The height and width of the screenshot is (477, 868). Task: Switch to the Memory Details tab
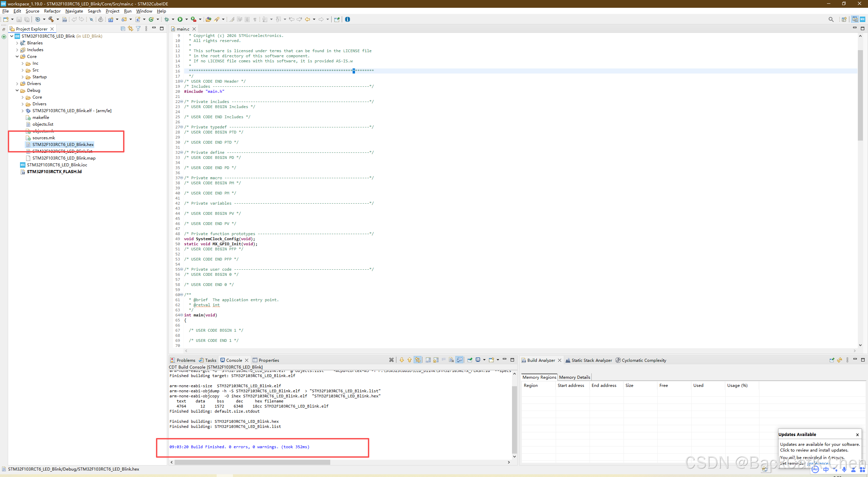(574, 377)
